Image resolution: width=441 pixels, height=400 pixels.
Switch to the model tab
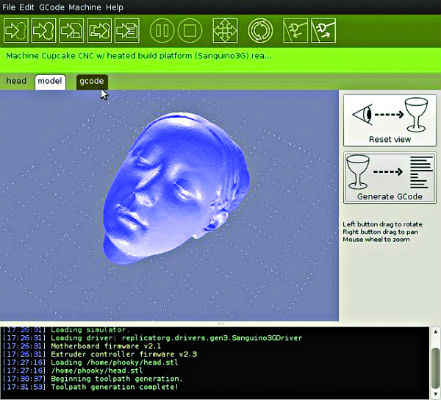(50, 82)
